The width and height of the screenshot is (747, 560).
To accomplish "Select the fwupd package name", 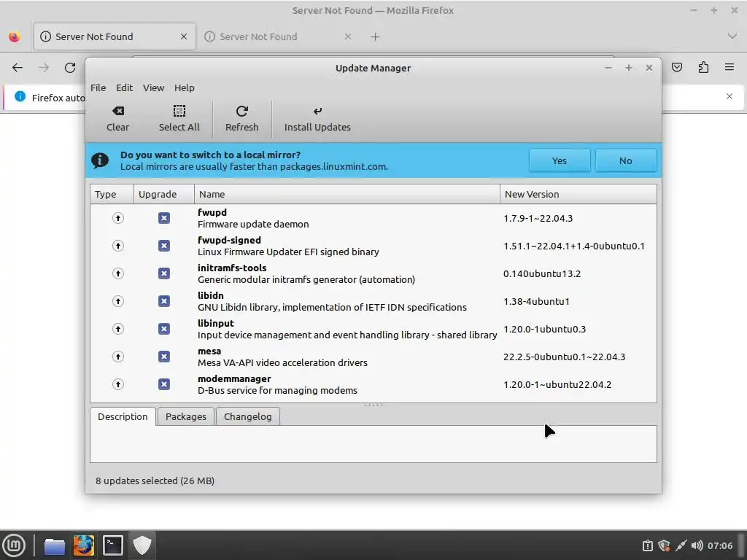I will [x=212, y=212].
